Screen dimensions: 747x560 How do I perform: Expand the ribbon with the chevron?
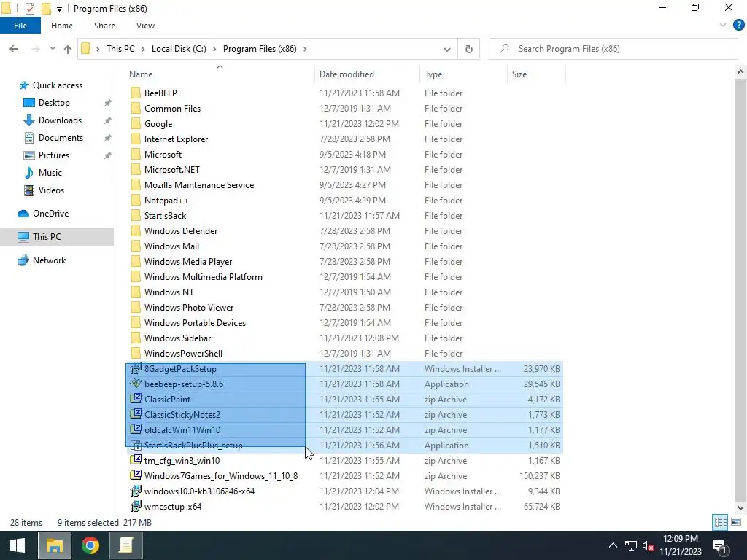click(x=723, y=26)
